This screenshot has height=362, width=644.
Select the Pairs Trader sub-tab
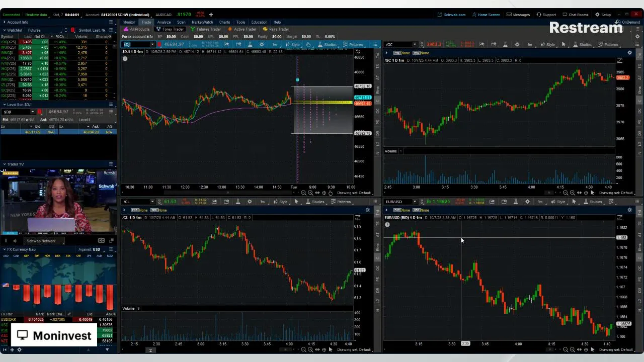[x=276, y=29]
